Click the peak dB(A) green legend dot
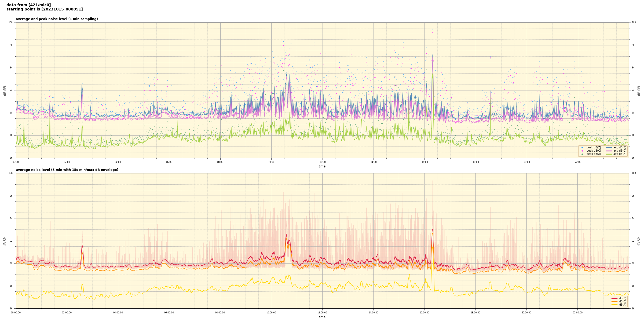Image resolution: width=644 pixels, height=322 pixels. (582, 154)
